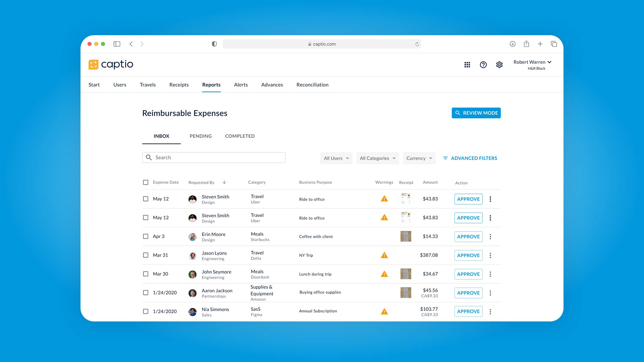Click the REVIEW MODE button
Image resolution: width=644 pixels, height=362 pixels.
476,113
